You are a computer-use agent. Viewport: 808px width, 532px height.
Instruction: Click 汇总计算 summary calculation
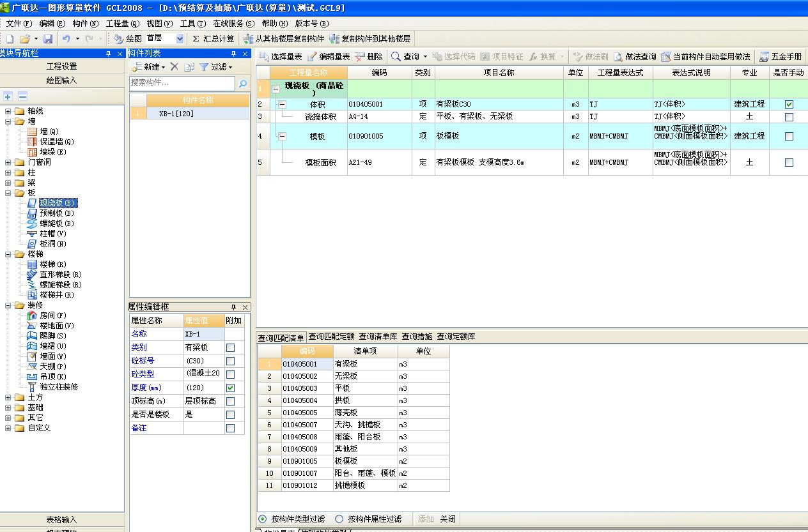click(x=213, y=39)
